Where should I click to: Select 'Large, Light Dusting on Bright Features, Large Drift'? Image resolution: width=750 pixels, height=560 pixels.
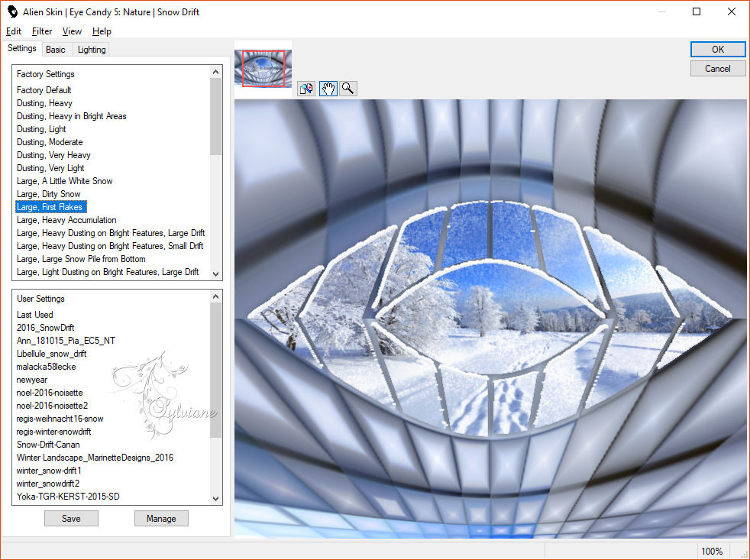108,272
